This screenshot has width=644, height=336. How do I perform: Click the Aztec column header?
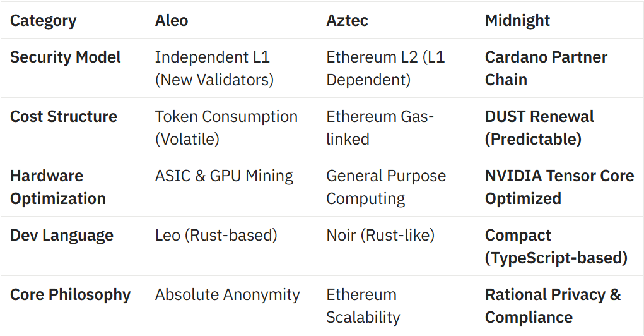347,20
